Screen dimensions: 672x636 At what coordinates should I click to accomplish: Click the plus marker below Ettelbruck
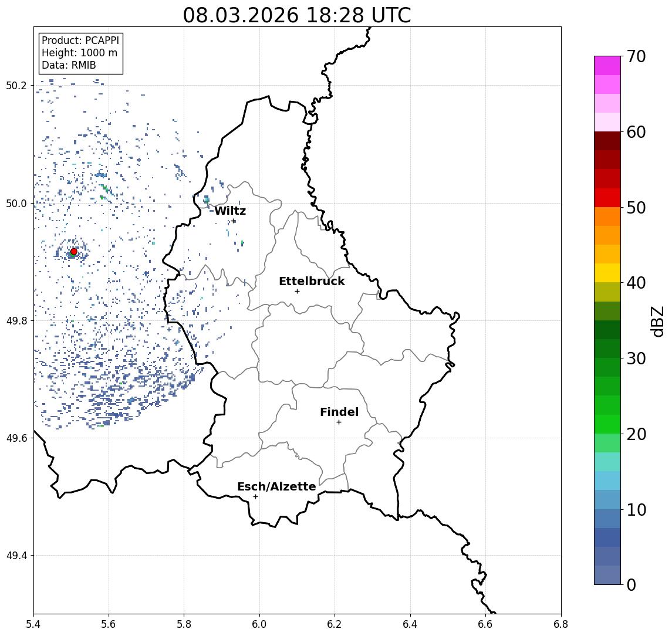click(297, 292)
